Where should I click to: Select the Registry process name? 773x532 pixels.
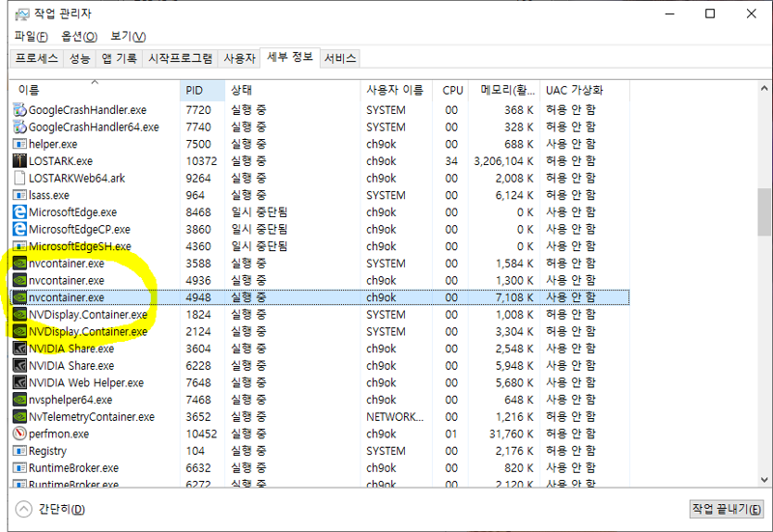[x=47, y=451]
